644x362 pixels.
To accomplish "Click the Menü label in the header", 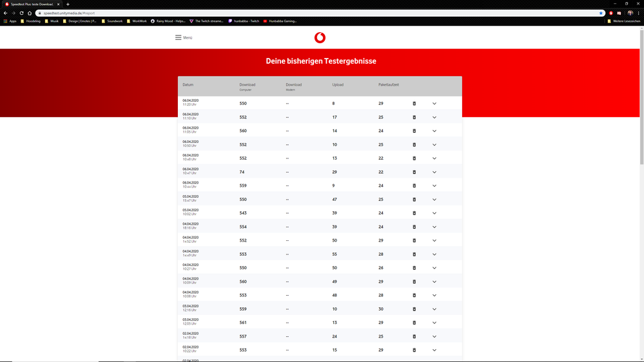I will pyautogui.click(x=188, y=38).
